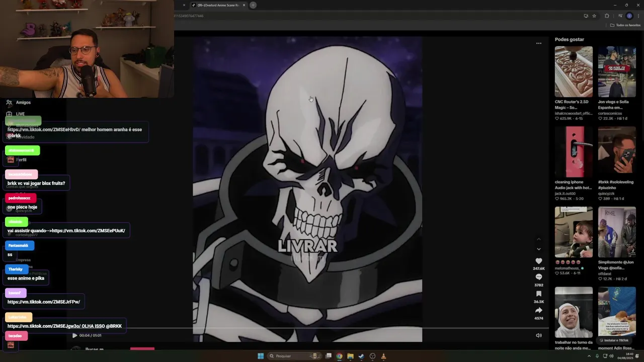This screenshot has width=644, height=362.
Task: Open the three-dot more options menu on video
Action: click(538, 43)
